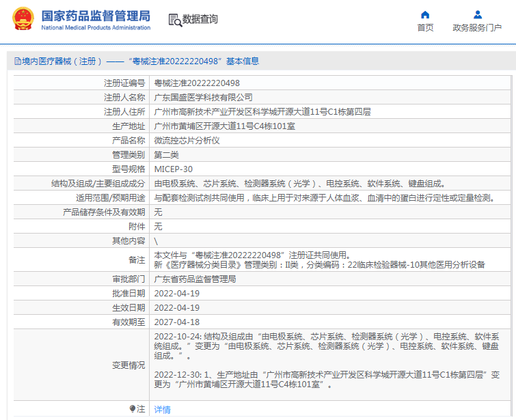Click the lightbulb icon beside 注
This screenshot has height=420, width=516.
click(133, 409)
